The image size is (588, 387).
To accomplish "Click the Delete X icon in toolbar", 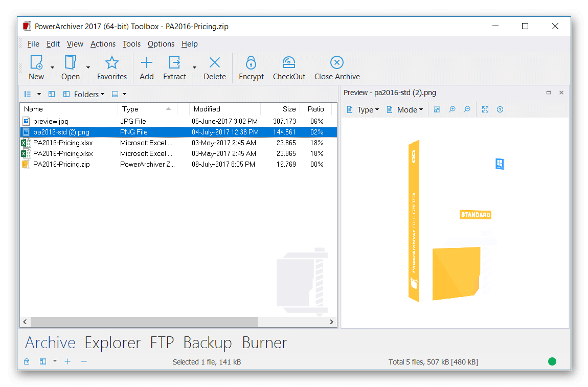I will point(215,63).
